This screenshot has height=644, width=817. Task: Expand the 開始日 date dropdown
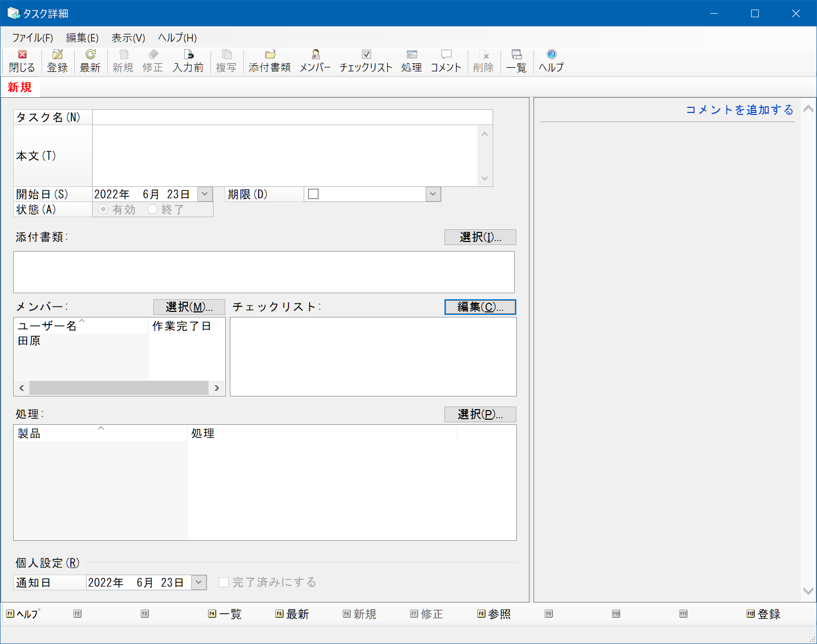205,194
